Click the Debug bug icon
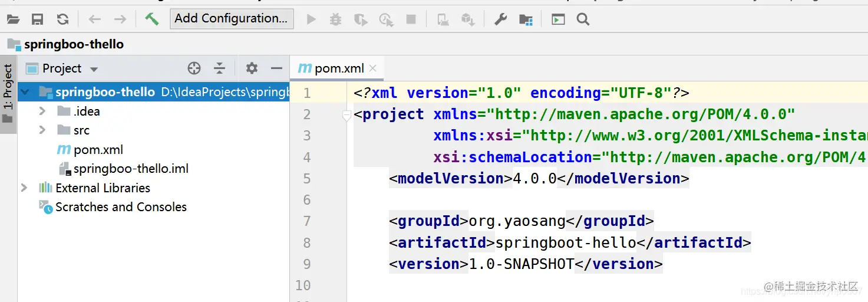 [335, 19]
